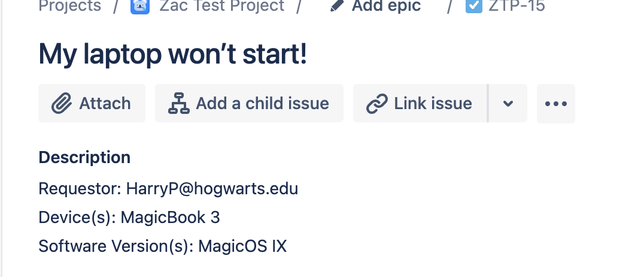This screenshot has width=644, height=277.
Task: Click the chain link icon
Action: tap(377, 103)
